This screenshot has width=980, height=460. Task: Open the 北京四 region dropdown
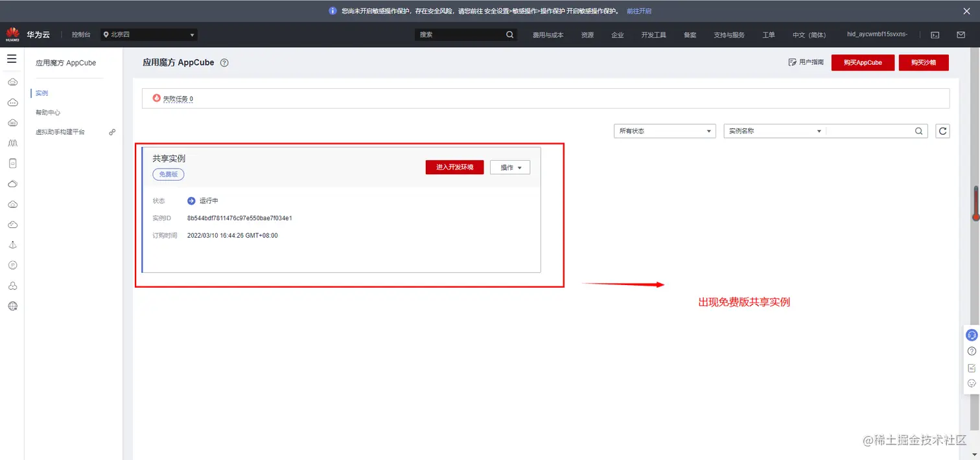tap(149, 35)
